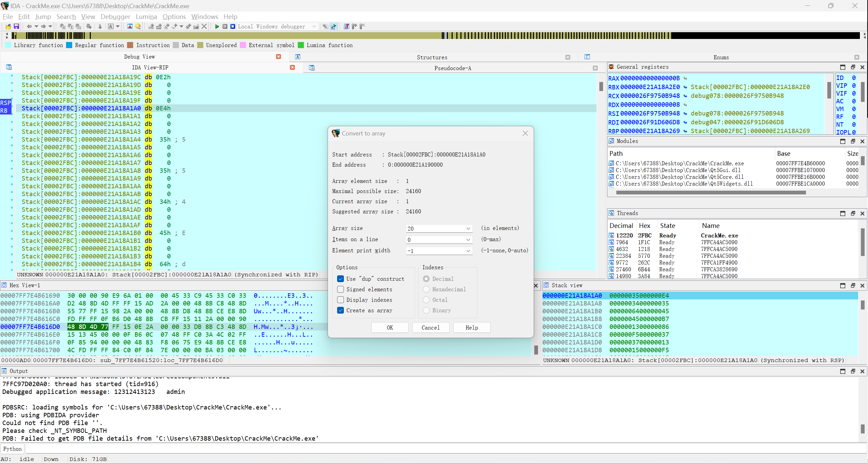
Task: Click the Library function cyan swatch
Action: [8, 45]
